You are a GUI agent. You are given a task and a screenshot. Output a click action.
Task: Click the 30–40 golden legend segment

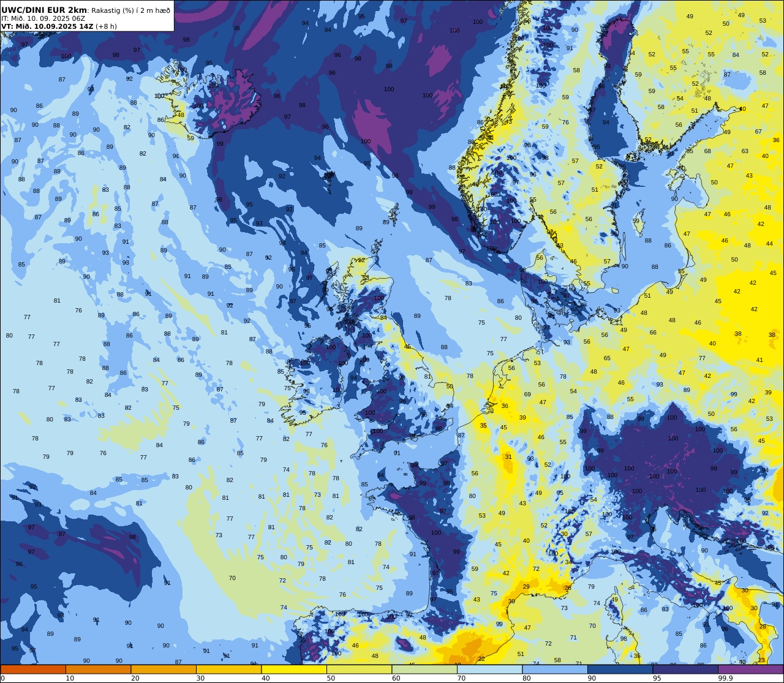[x=228, y=670]
